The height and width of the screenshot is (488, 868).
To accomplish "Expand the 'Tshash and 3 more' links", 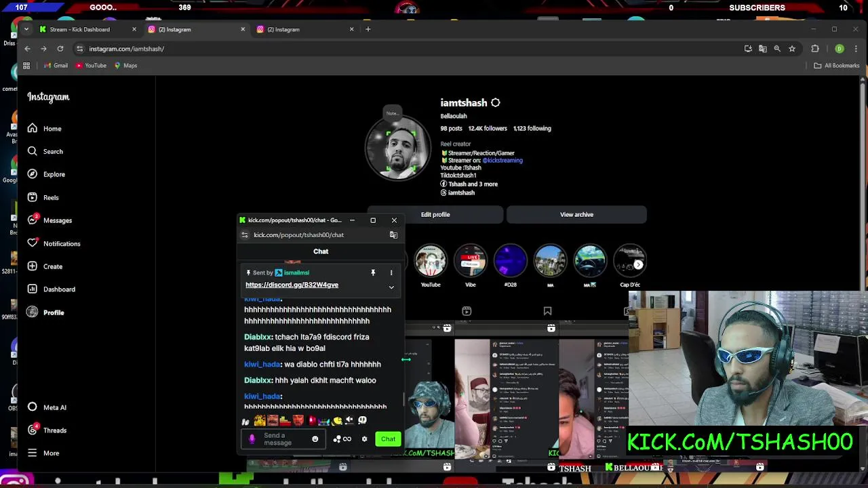I will point(469,184).
